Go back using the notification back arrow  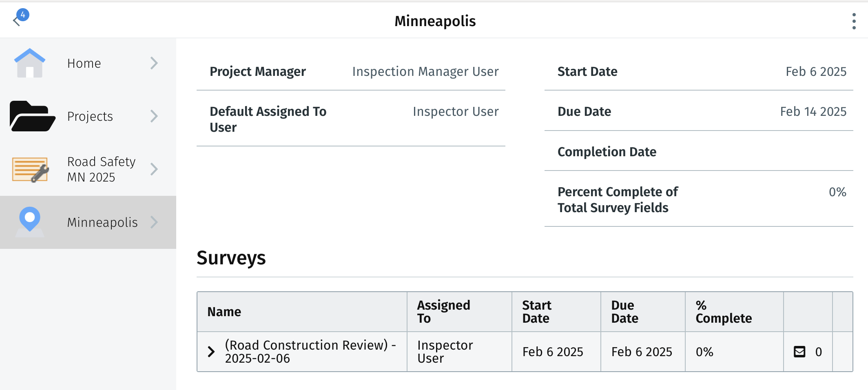point(17,21)
